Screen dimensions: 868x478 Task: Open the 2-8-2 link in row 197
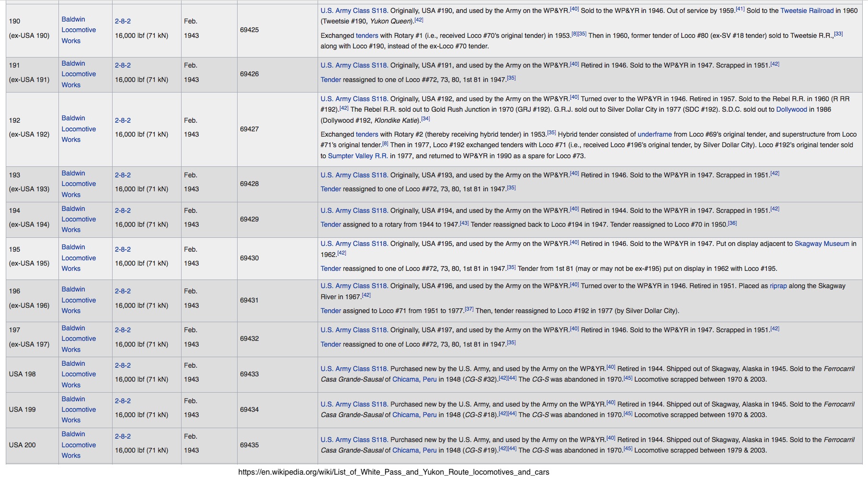point(123,330)
